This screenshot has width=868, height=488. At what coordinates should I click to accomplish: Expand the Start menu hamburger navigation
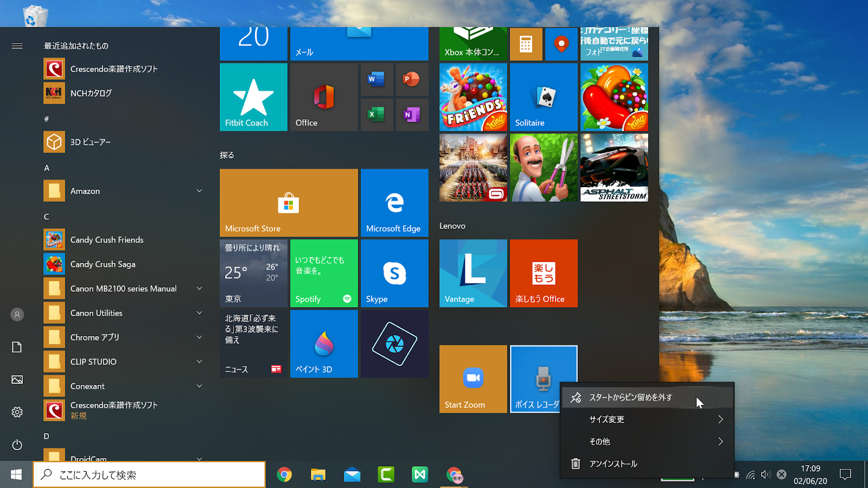pyautogui.click(x=17, y=46)
